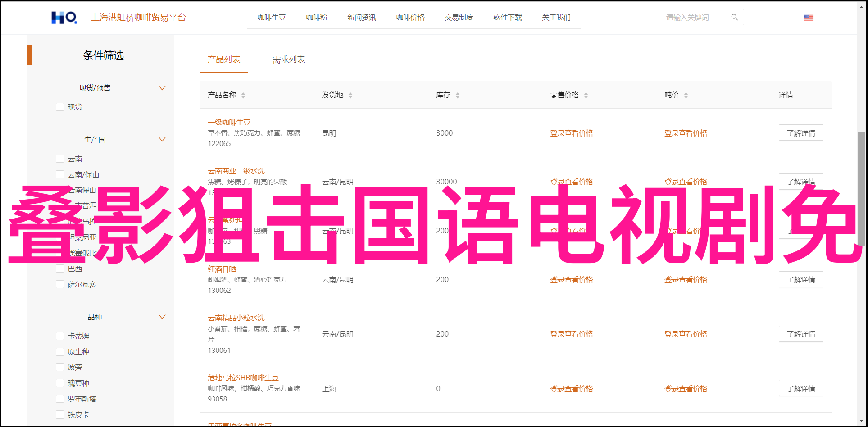868x428 pixels.
Task: Switch to the 需求列表 tab
Action: pos(289,59)
